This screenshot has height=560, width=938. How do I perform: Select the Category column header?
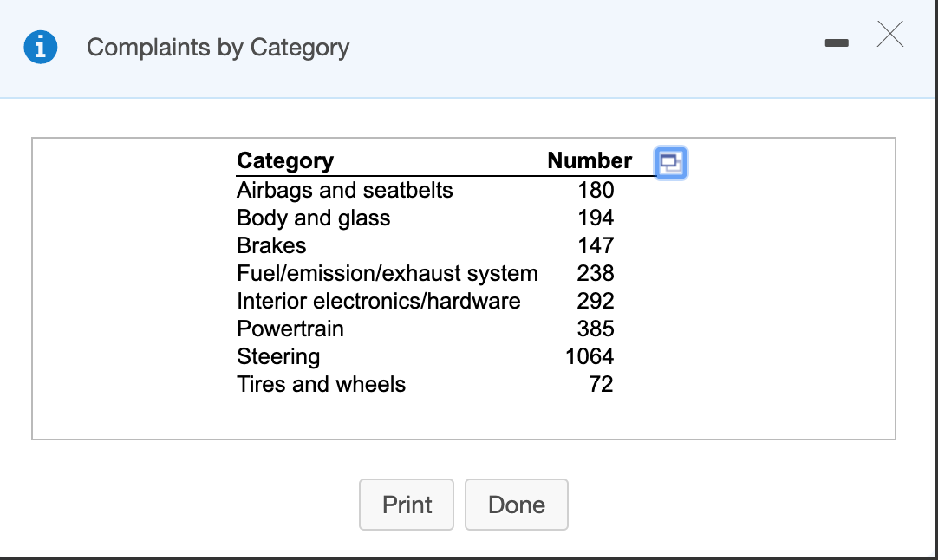point(285,160)
